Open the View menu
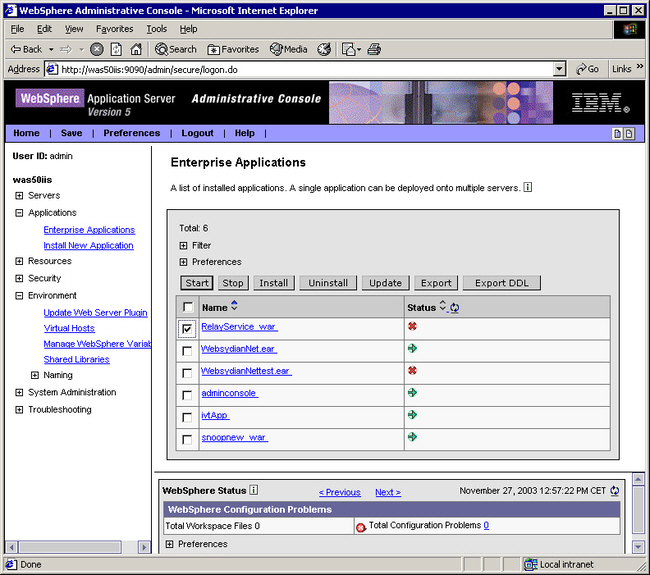 [x=74, y=29]
